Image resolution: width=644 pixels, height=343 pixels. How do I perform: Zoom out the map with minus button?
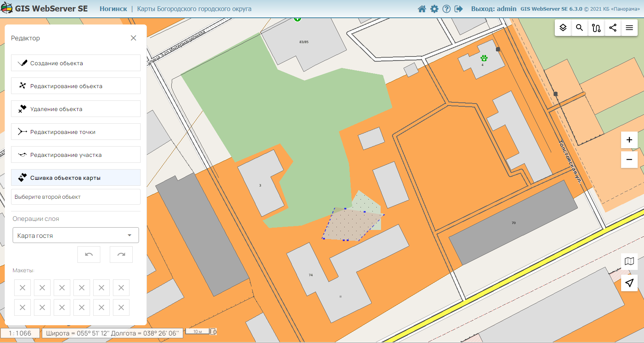(629, 160)
